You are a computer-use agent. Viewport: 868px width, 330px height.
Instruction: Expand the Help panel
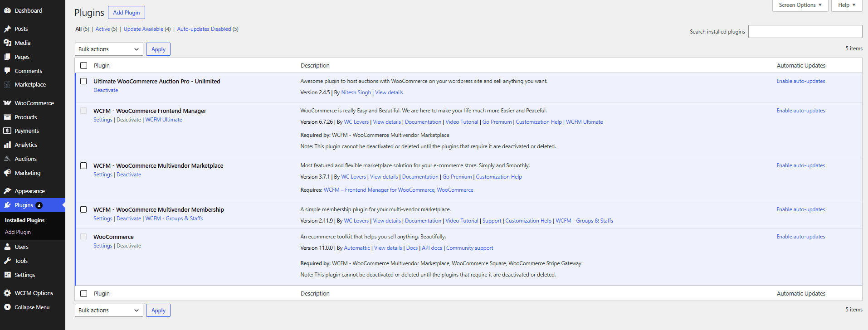847,5
